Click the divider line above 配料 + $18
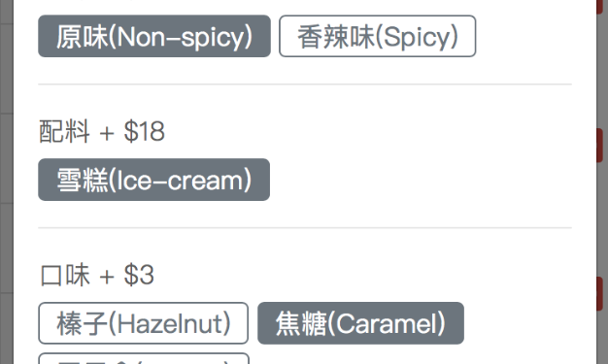This screenshot has width=608, height=364. pos(305,84)
